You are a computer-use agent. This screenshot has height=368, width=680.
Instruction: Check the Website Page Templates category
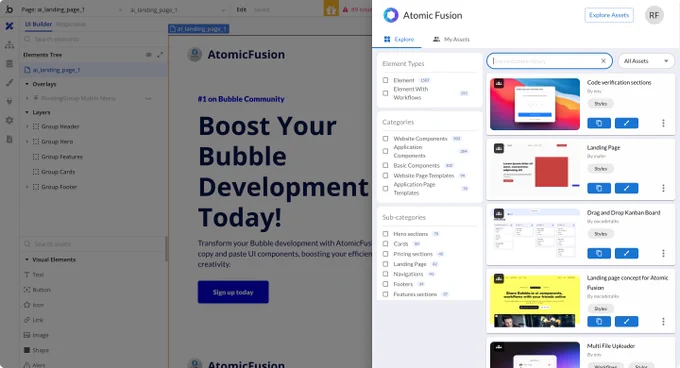[385, 176]
